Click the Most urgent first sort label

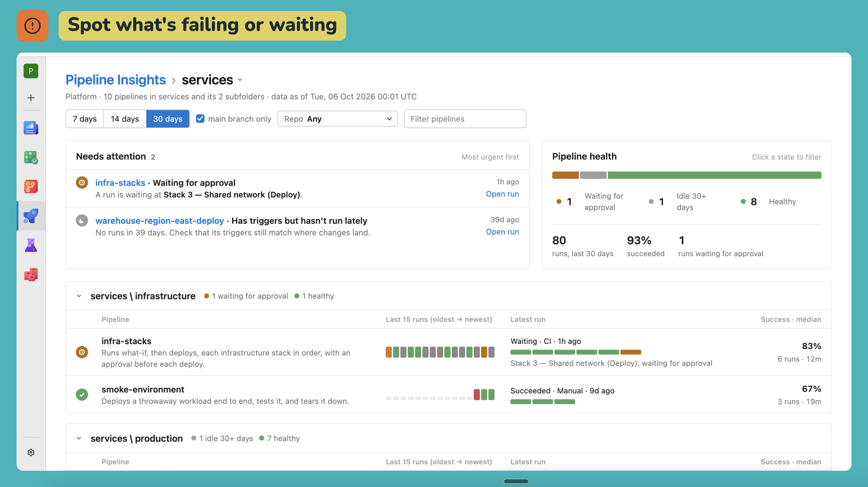click(490, 157)
